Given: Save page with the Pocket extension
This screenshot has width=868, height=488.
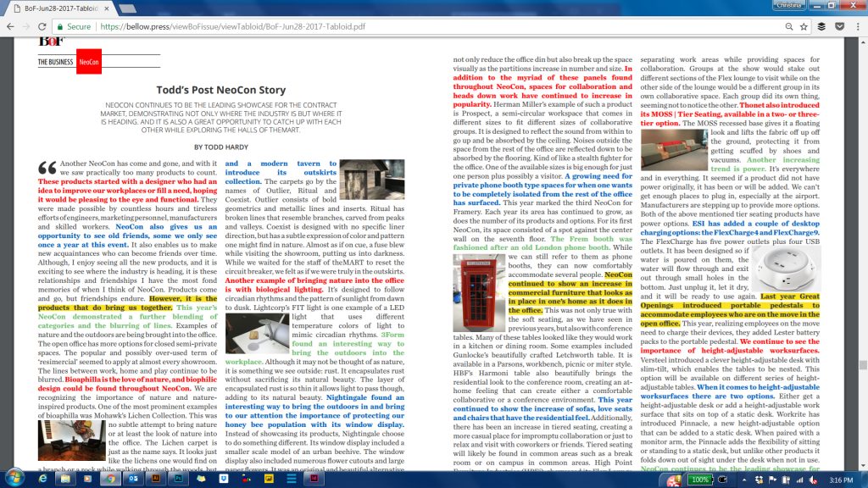Looking at the screenshot, I should 840,26.
